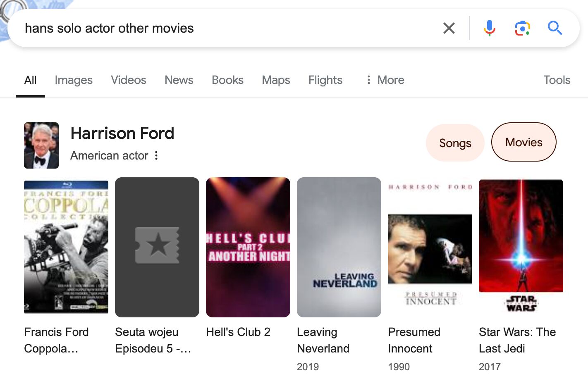Clear the search query with the X icon
The height and width of the screenshot is (381, 588).
[449, 28]
